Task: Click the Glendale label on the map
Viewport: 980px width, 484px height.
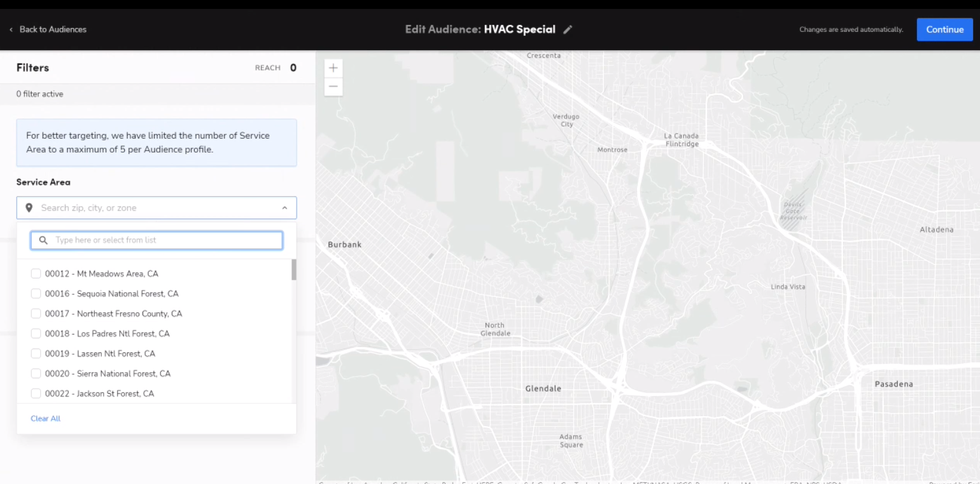Action: click(x=543, y=389)
